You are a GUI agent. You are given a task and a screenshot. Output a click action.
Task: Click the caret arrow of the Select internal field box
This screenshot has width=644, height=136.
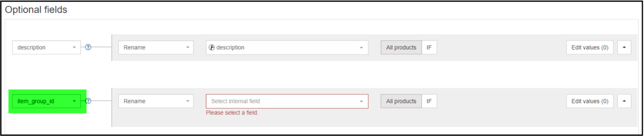[361, 101]
